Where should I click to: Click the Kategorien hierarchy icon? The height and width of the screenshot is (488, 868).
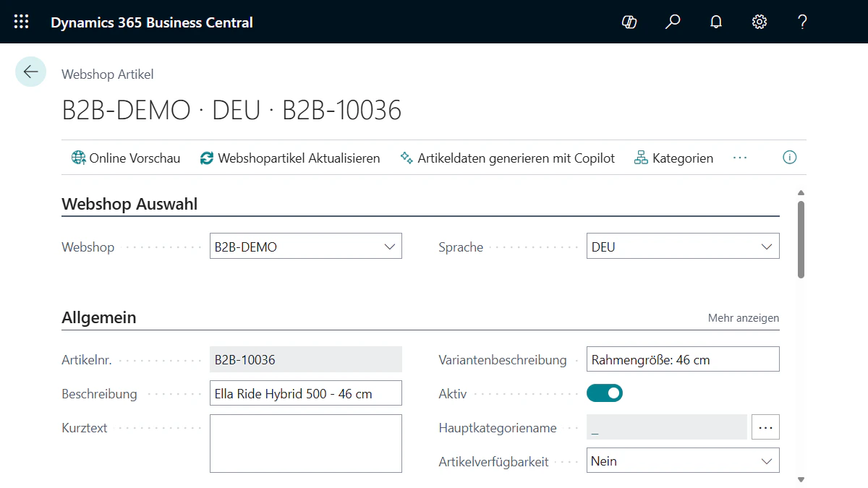[x=641, y=158]
